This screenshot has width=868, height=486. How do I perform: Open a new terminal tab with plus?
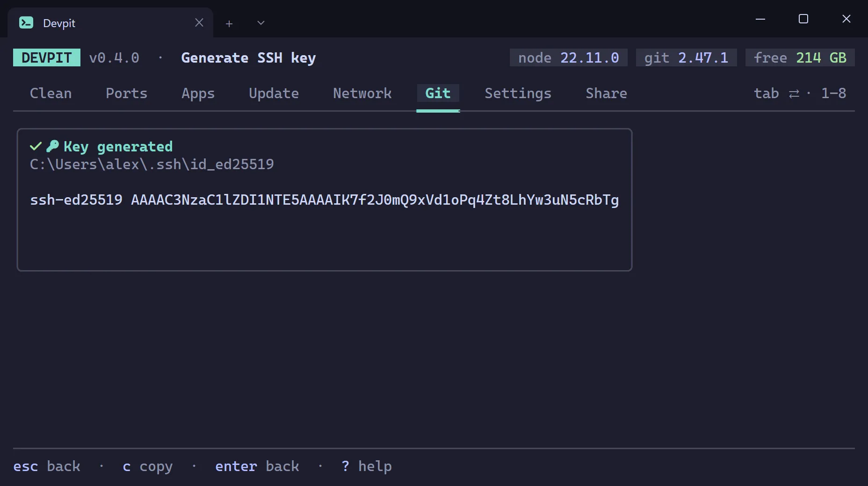(229, 23)
